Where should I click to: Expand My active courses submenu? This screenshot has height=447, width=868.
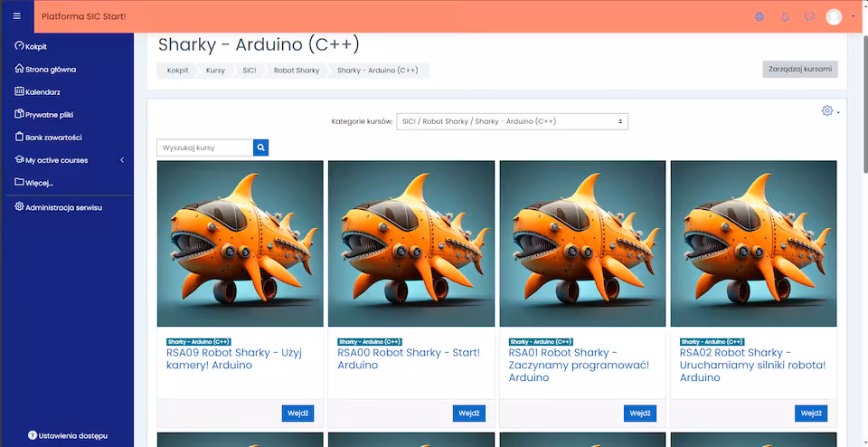[122, 160]
